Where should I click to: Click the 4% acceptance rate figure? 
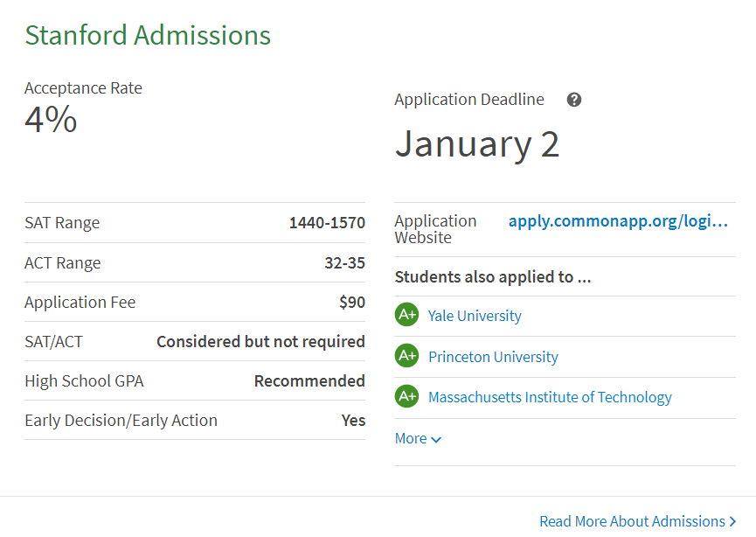point(51,119)
